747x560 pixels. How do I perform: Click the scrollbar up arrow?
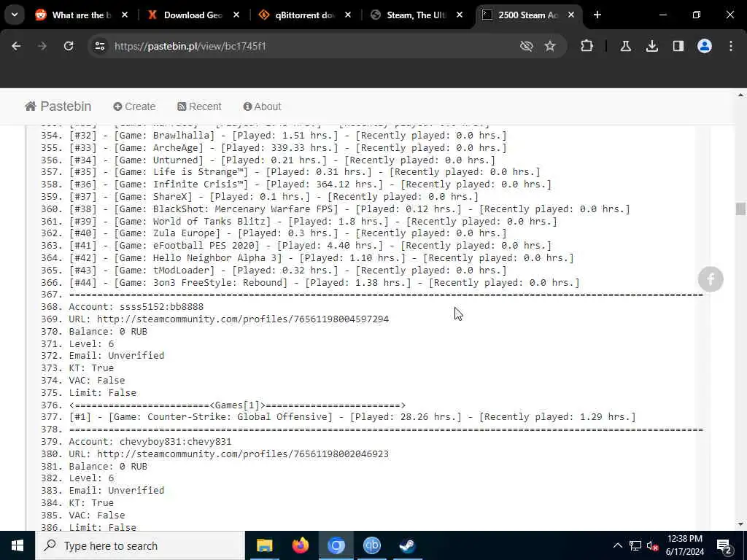tap(740, 96)
